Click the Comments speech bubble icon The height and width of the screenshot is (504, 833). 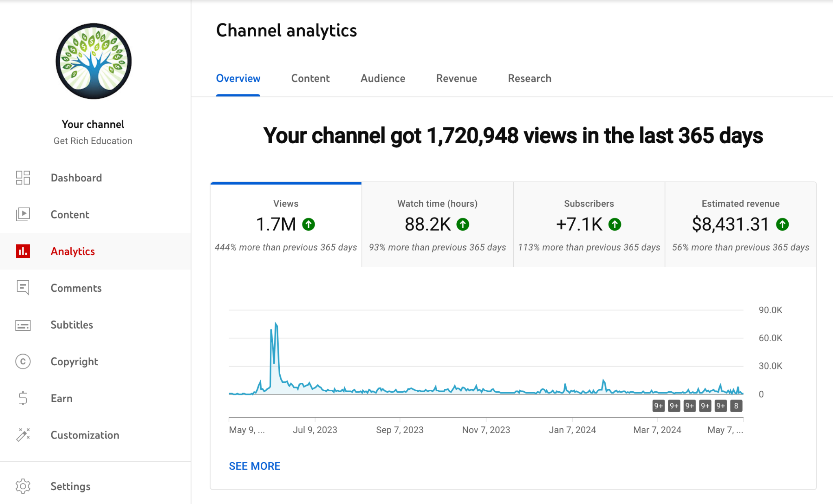pyautogui.click(x=23, y=288)
